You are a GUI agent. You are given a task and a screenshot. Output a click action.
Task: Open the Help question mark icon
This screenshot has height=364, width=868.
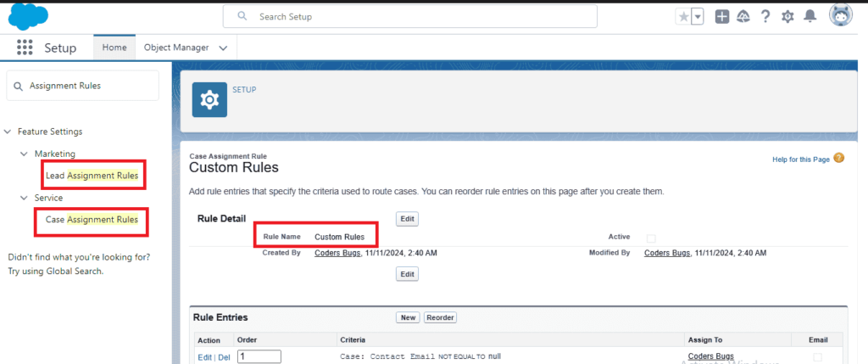click(x=765, y=17)
